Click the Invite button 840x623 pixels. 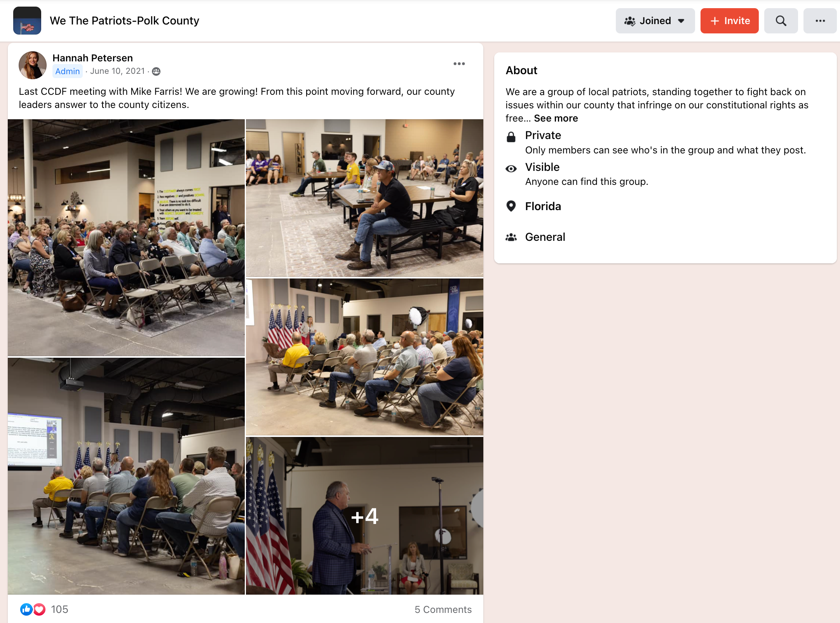(730, 21)
